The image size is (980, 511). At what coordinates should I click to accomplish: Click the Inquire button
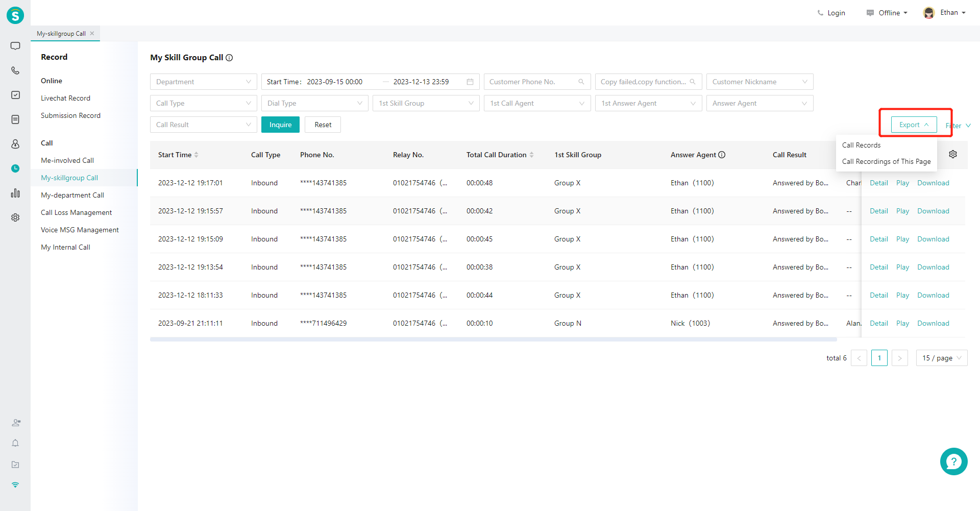[280, 125]
